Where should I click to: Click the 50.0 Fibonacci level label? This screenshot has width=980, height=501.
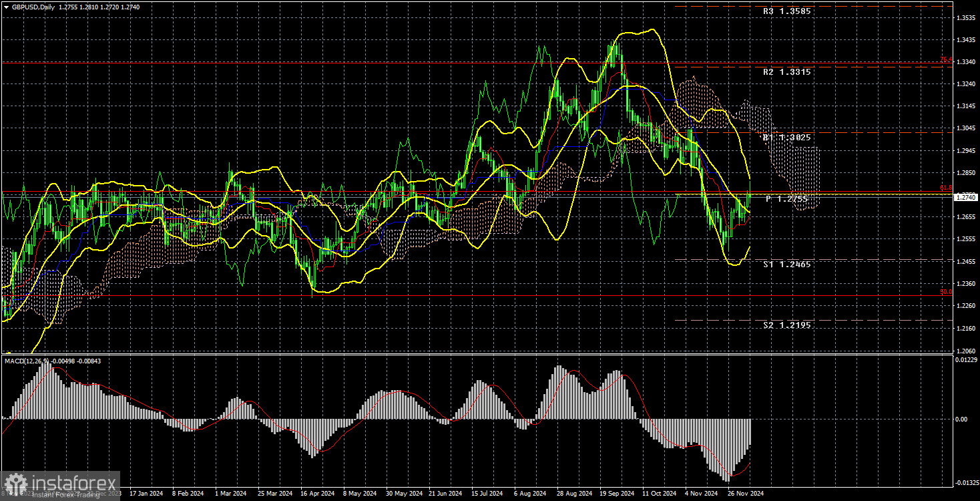(x=945, y=292)
